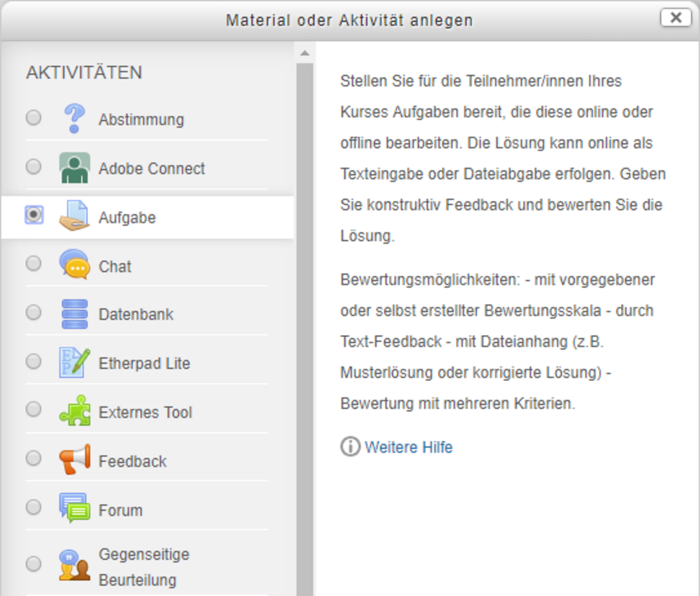Select the Abstimmung radio button
Screen dimensions: 700x596
pyautogui.click(x=34, y=117)
